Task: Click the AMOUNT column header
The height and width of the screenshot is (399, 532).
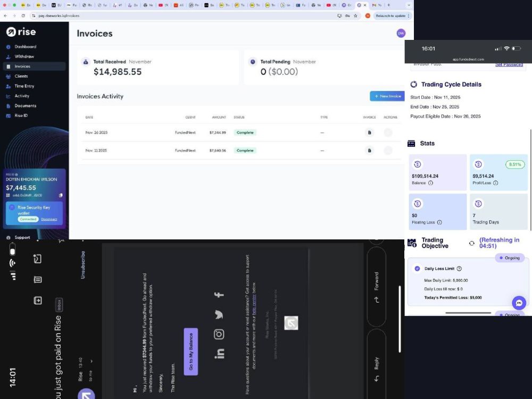Action: coord(219,117)
